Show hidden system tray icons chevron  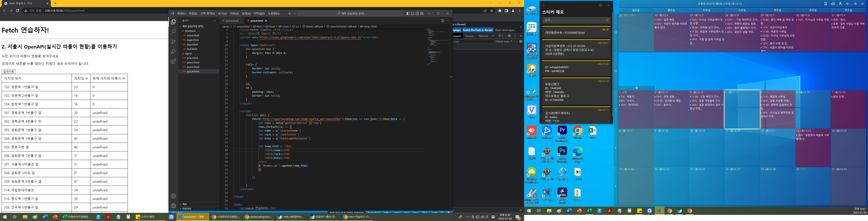tap(468, 217)
